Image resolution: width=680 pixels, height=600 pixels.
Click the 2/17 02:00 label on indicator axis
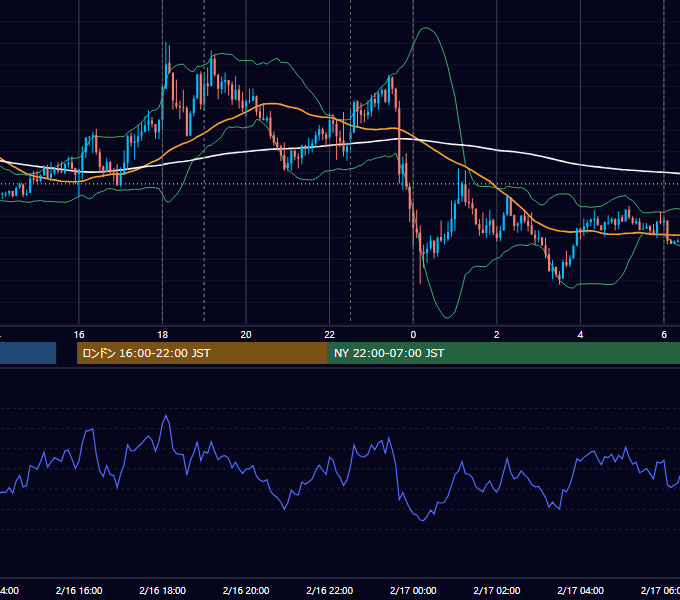[x=497, y=590]
